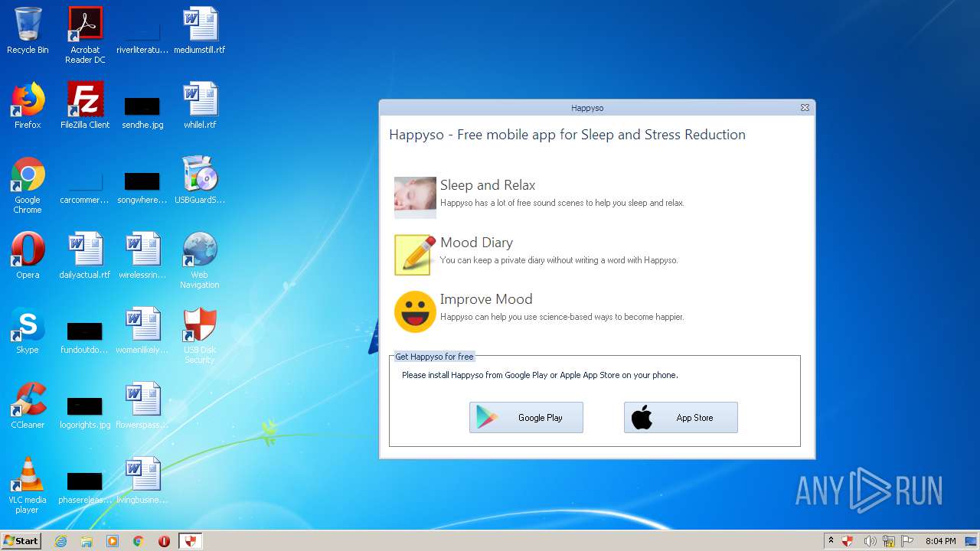Open Action Center flag tray icon
Image resolution: width=980 pixels, height=551 pixels.
907,541
